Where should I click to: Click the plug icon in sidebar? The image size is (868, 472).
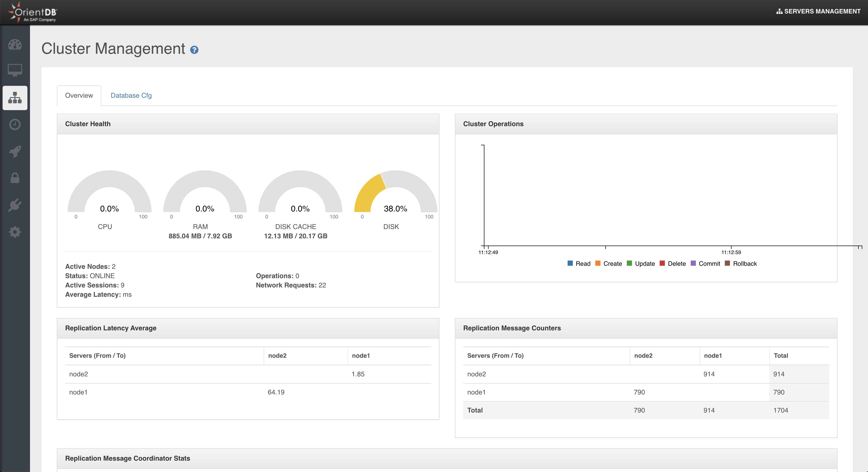(x=15, y=205)
